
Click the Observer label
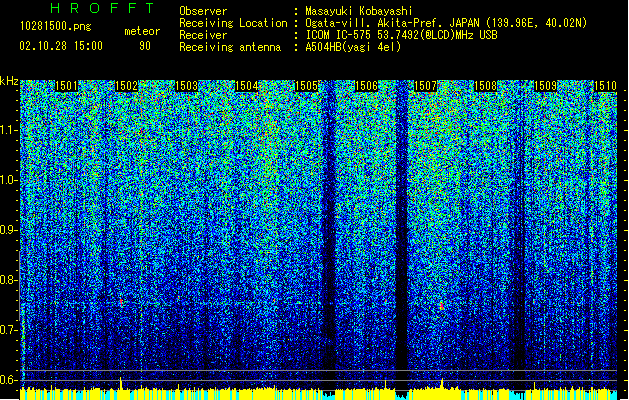pyautogui.click(x=203, y=11)
